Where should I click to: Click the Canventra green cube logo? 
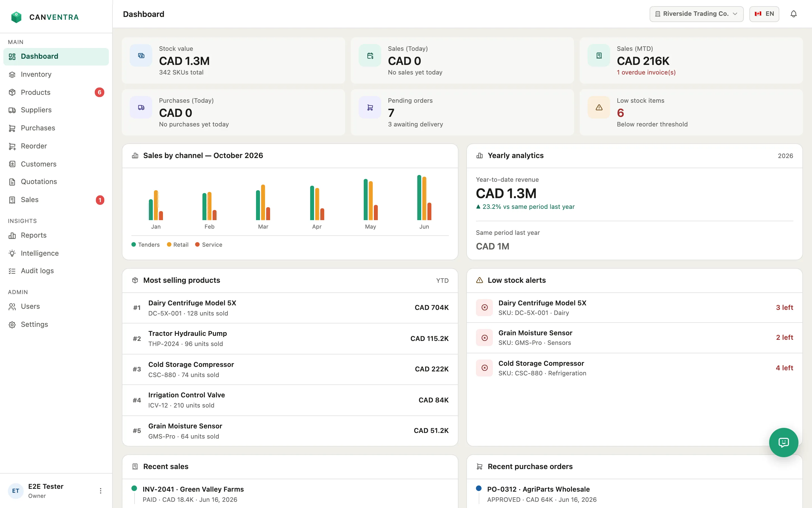16,17
